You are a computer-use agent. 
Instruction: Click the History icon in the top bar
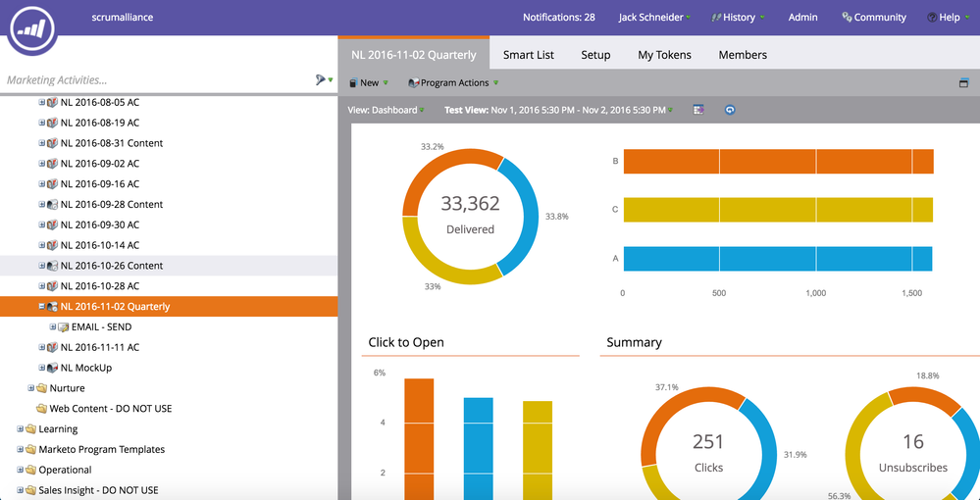click(716, 18)
